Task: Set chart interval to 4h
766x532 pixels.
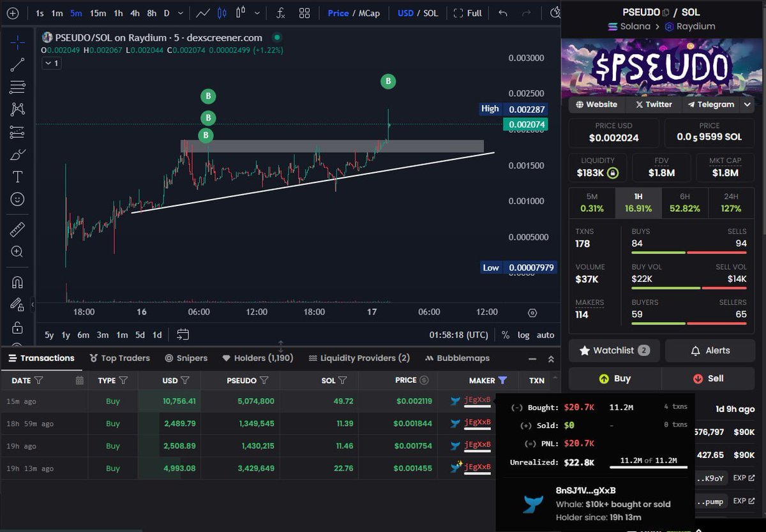Action: (135, 13)
